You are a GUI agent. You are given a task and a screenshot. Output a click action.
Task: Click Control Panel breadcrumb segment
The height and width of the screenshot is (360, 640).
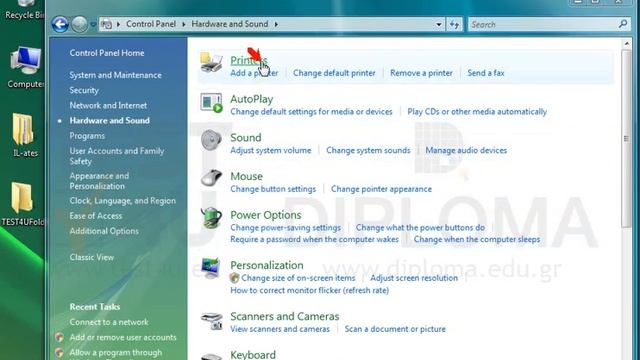[151, 24]
